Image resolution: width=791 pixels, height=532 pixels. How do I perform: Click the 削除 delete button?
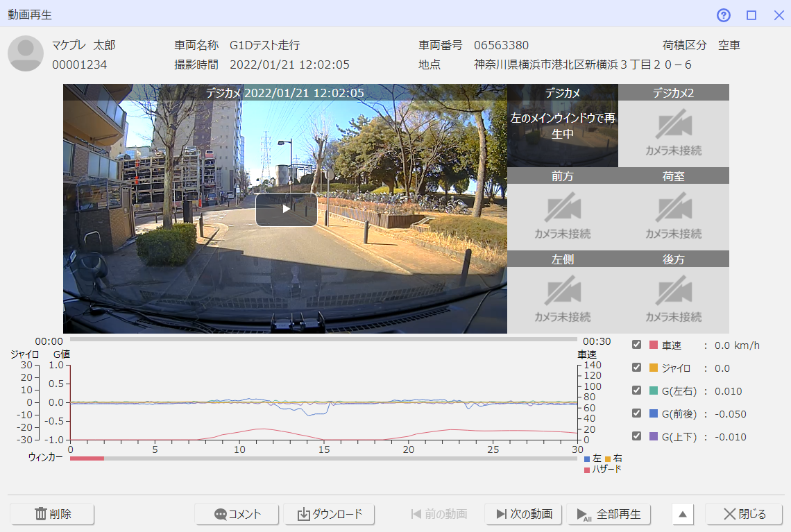tap(53, 514)
